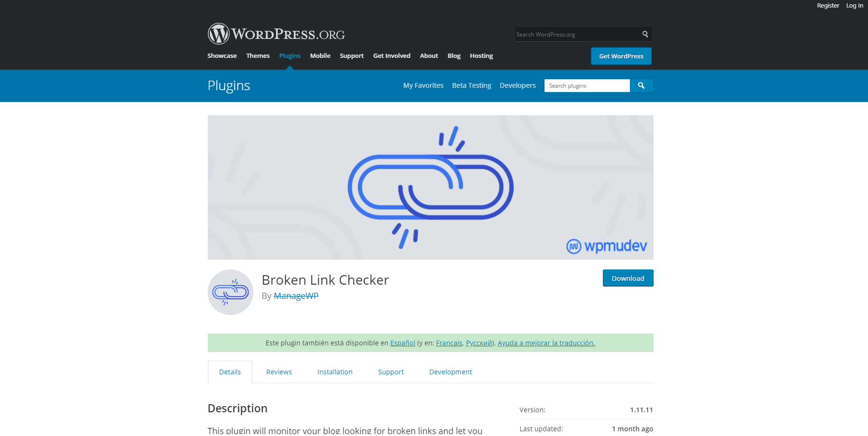
Task: Click the Français translation link
Action: coord(449,343)
